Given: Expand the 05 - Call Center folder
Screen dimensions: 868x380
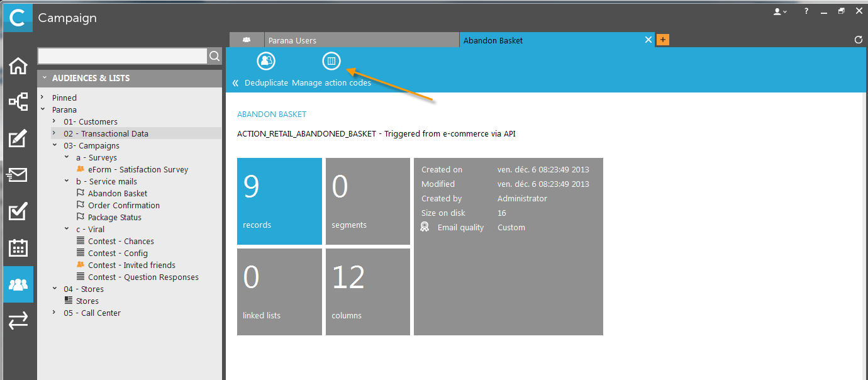Looking at the screenshot, I should coord(55,313).
